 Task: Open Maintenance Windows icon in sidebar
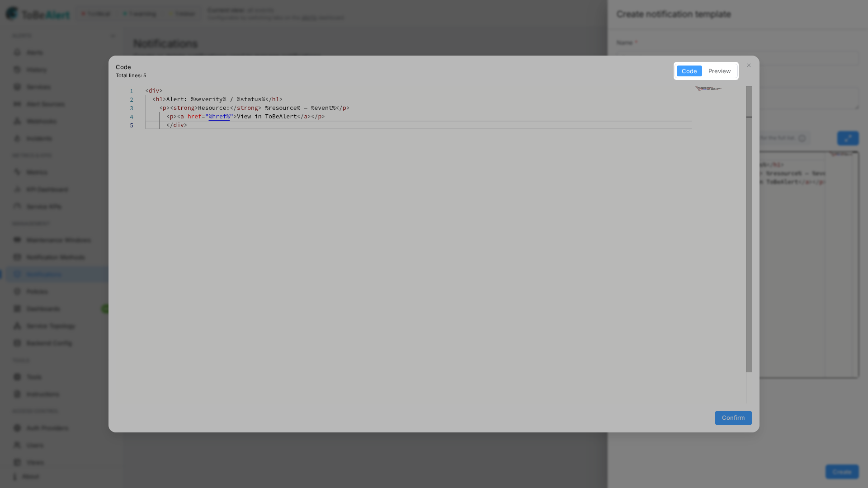click(x=17, y=240)
